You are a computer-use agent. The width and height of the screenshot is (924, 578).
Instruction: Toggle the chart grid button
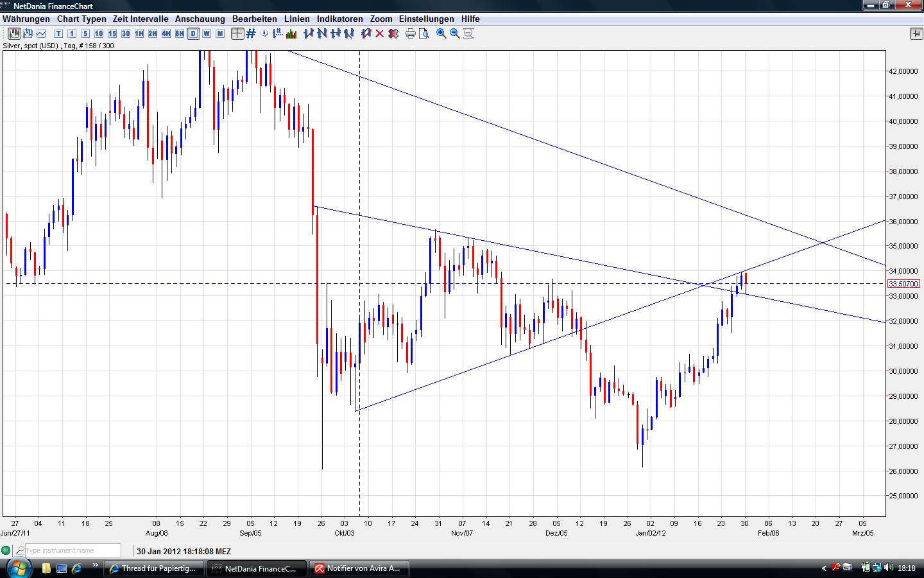coord(251,33)
